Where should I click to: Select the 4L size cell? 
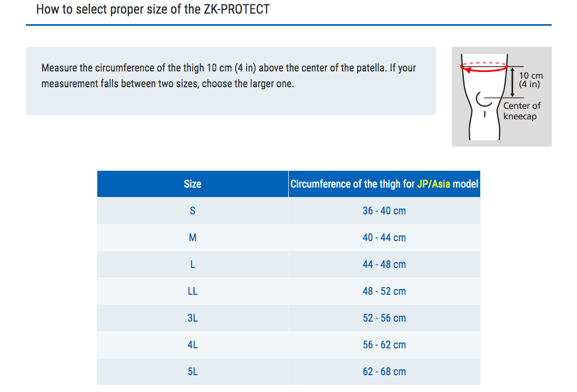(x=193, y=345)
